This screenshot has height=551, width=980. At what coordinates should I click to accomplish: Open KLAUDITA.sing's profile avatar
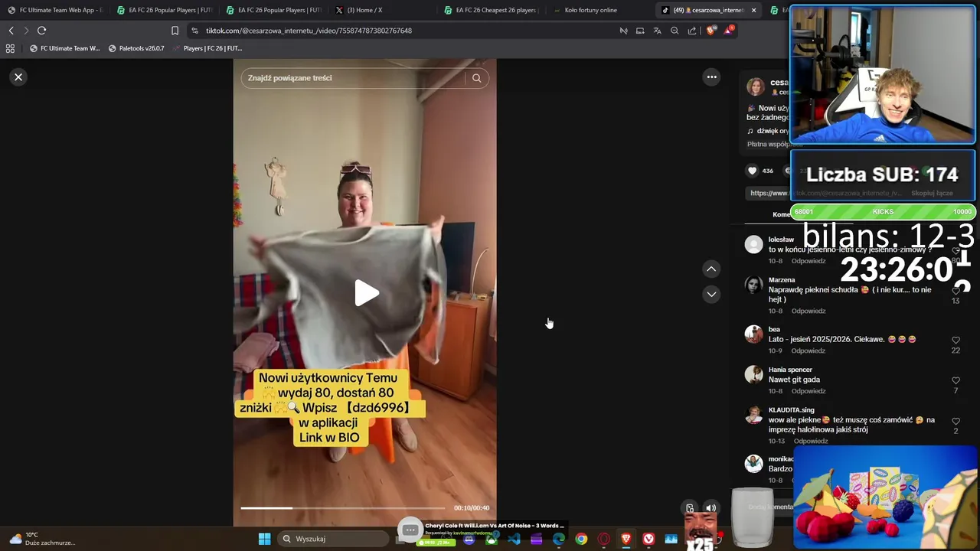[x=754, y=415]
